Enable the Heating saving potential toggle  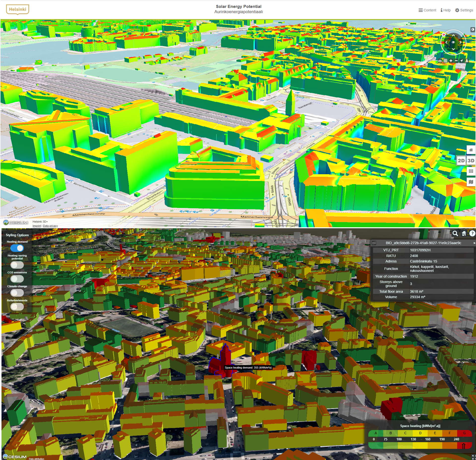[17, 265]
